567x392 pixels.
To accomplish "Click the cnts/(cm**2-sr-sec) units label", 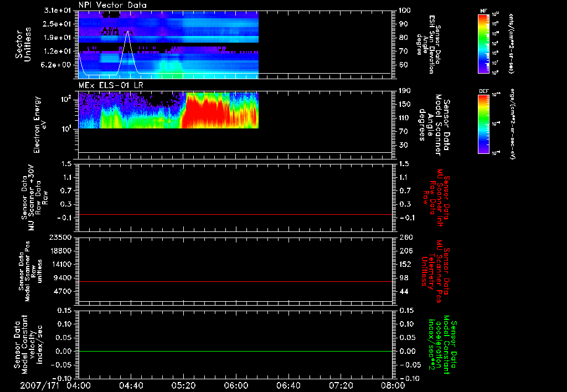I will pyautogui.click(x=511, y=43).
